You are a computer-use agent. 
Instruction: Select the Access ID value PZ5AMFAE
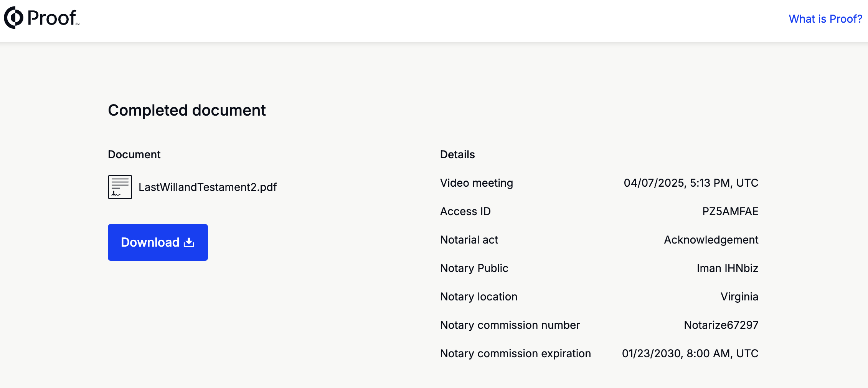(x=730, y=211)
